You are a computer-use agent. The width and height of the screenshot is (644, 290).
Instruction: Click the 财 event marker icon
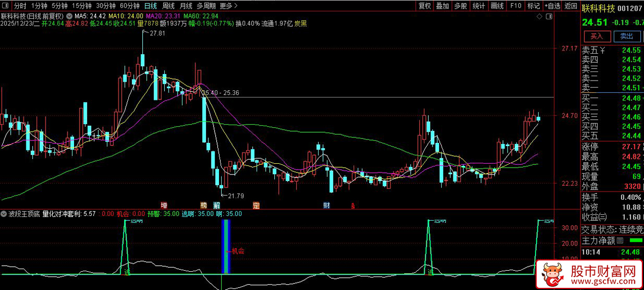point(326,205)
